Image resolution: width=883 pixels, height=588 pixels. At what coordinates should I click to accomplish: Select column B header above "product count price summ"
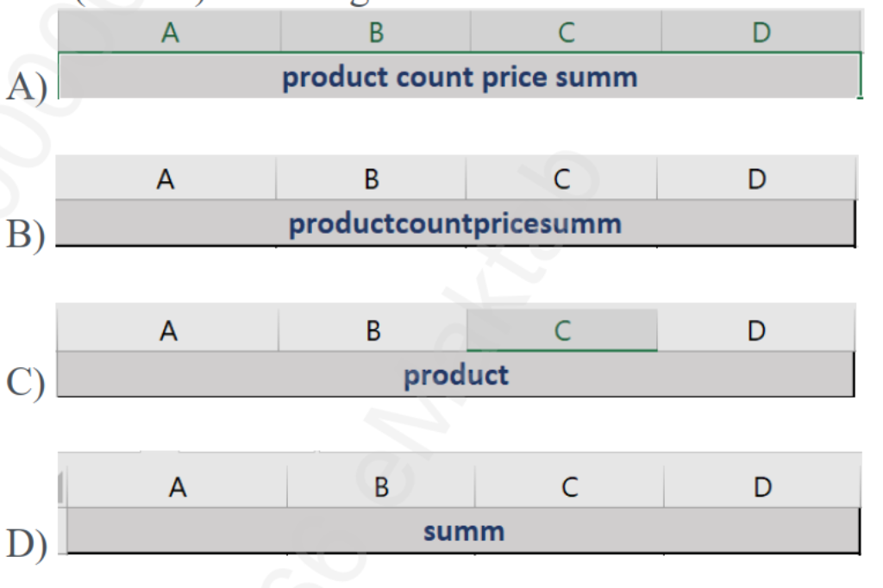376,34
